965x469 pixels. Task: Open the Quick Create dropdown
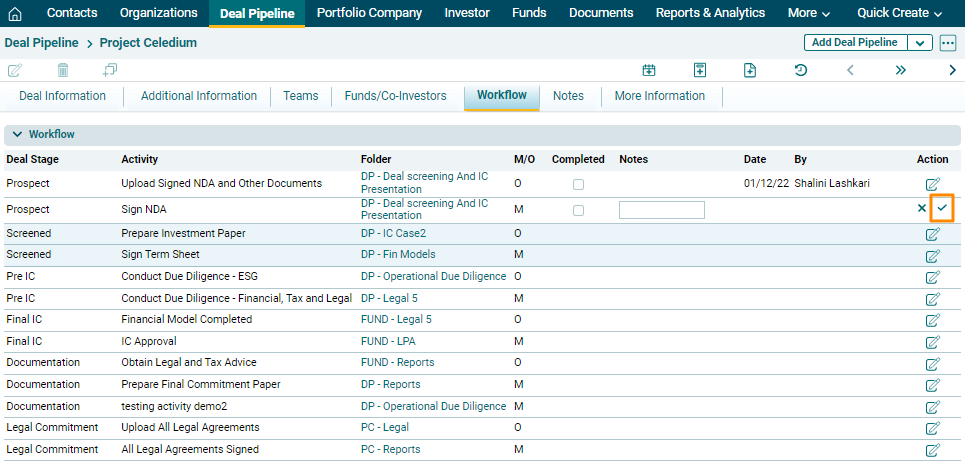point(899,13)
